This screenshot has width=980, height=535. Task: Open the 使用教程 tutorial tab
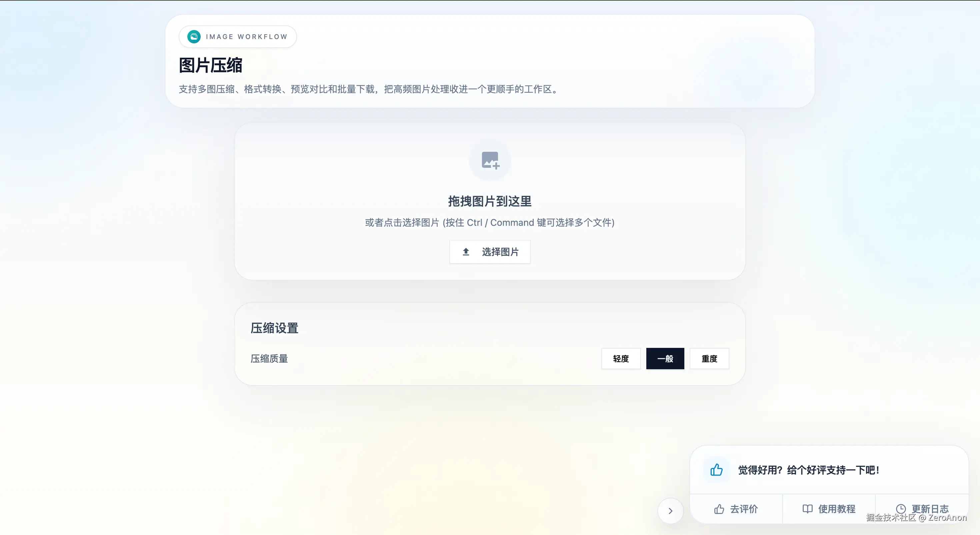[836, 509]
